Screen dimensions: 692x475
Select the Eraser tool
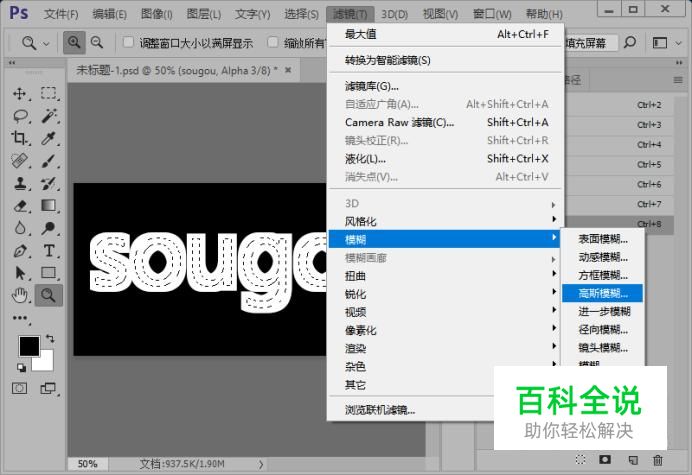tap(20, 206)
